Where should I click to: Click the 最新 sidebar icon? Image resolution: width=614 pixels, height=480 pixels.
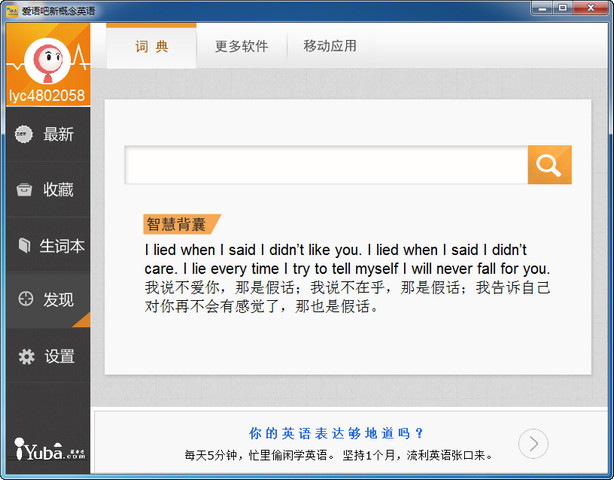coord(24,134)
